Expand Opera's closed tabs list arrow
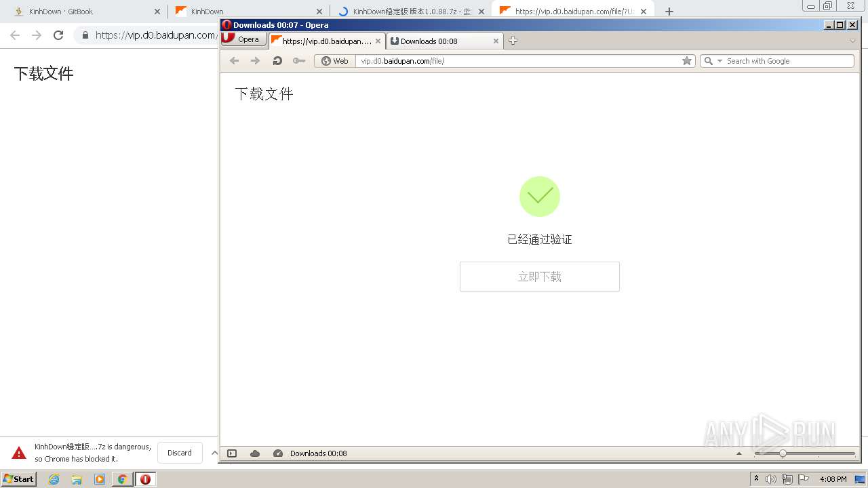 [852, 41]
